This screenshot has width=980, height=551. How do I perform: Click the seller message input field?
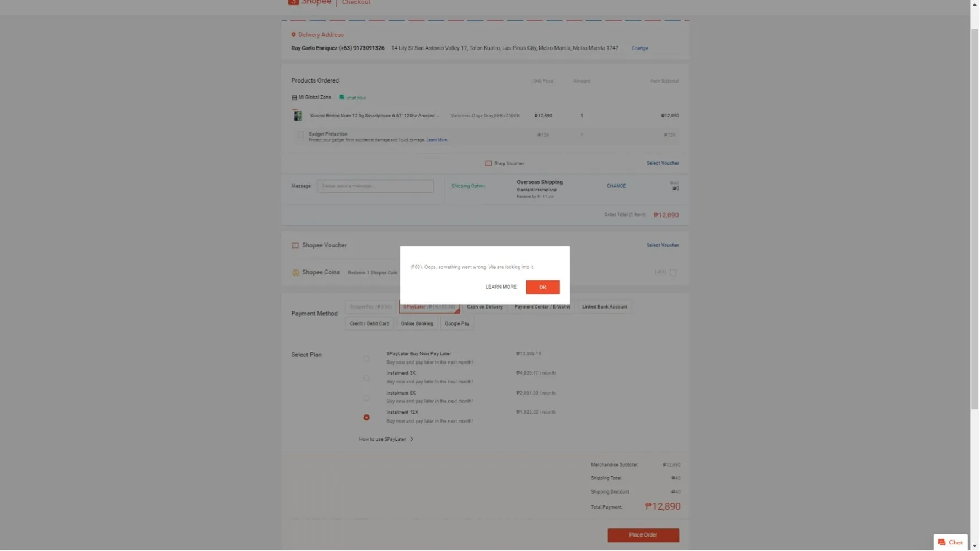(375, 186)
